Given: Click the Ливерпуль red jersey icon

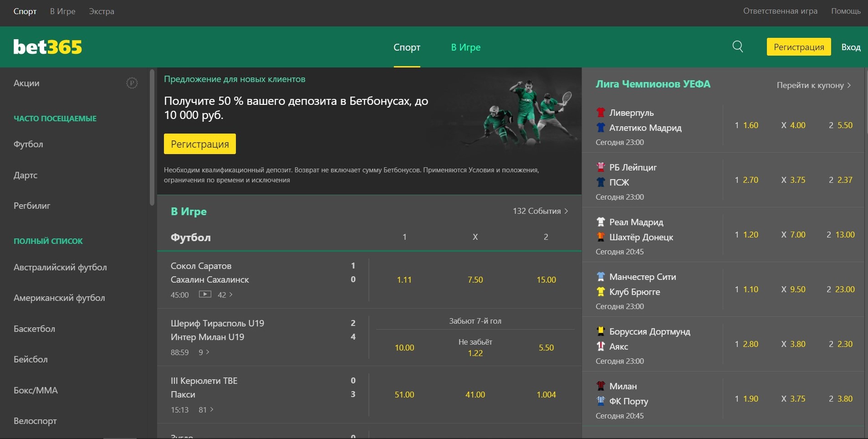Looking at the screenshot, I should point(601,112).
